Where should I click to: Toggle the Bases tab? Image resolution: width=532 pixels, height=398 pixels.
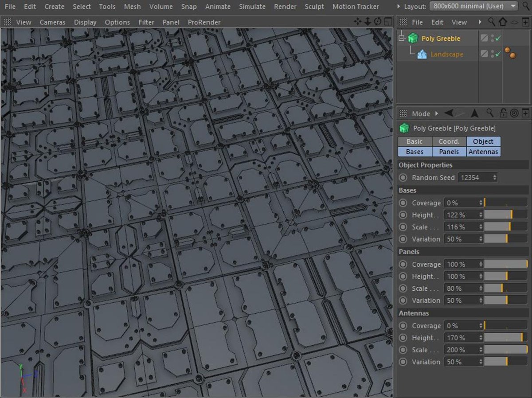415,152
